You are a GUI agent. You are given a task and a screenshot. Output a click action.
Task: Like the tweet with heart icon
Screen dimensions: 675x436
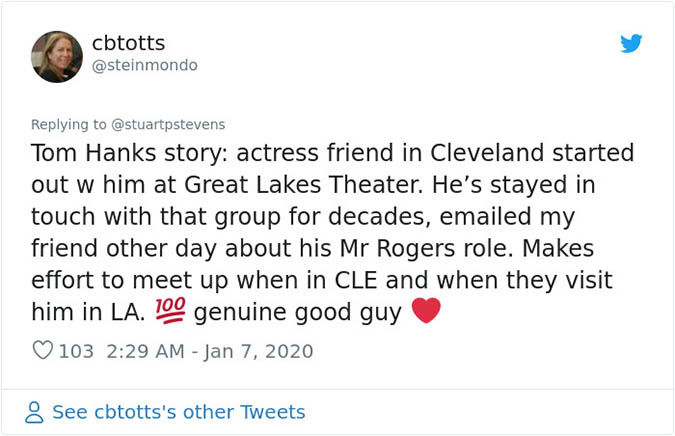click(x=43, y=351)
